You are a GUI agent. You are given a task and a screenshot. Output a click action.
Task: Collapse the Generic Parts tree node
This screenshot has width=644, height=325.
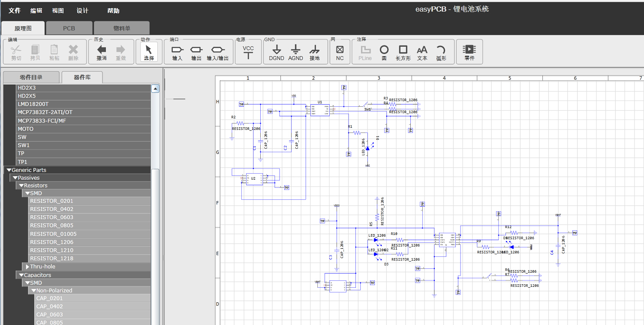tap(9, 170)
